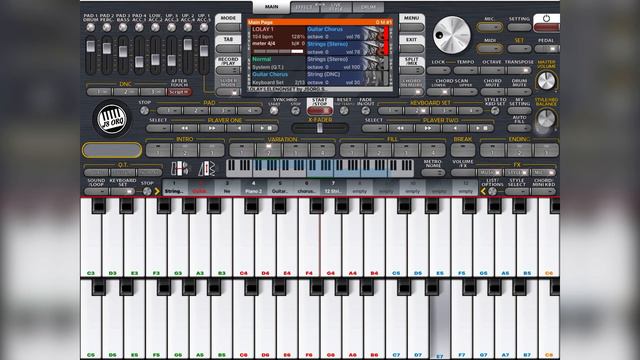This screenshot has width=640, height=360.
Task: Open the MIDI button
Action: (489, 49)
